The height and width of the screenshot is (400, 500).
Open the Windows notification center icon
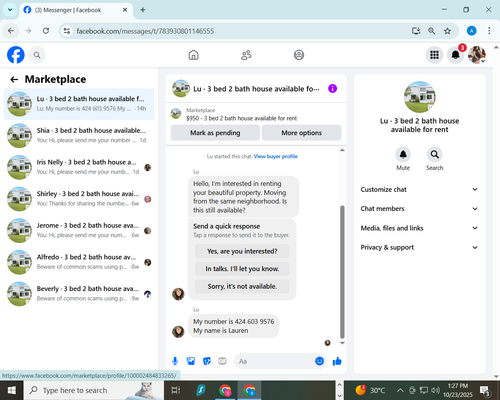point(485,390)
